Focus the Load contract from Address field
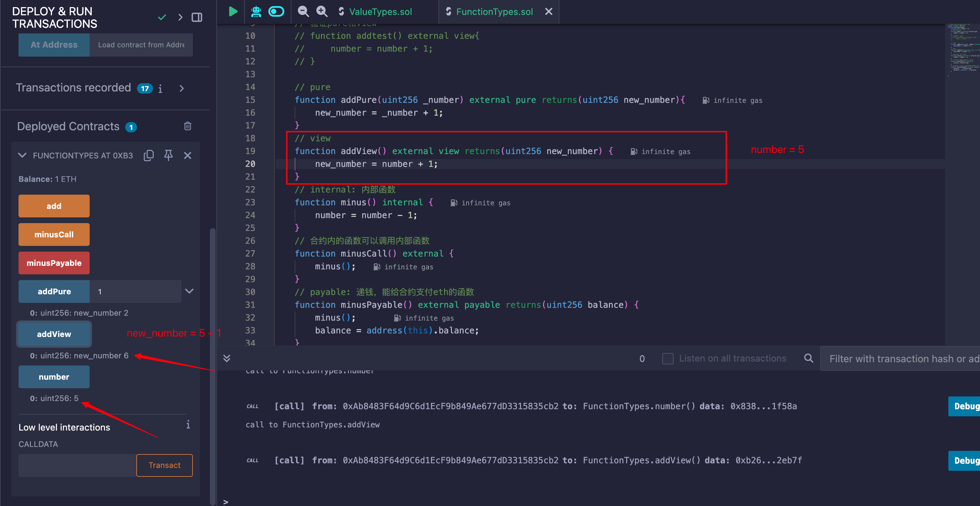Image resolution: width=980 pixels, height=506 pixels. point(141,45)
